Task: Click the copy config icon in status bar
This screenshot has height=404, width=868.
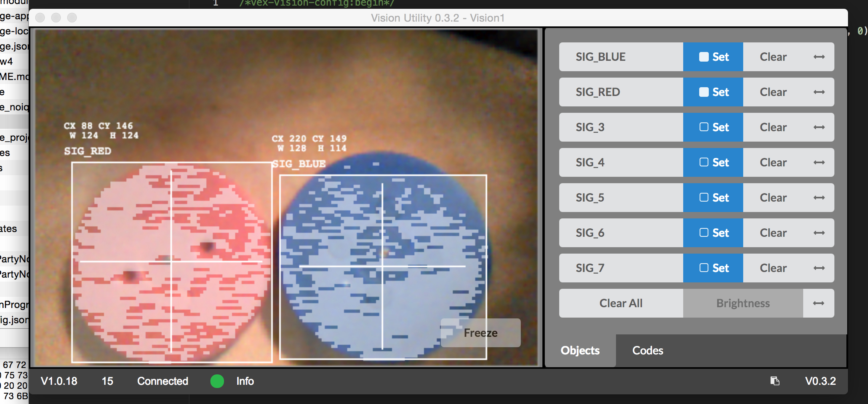Action: [775, 381]
